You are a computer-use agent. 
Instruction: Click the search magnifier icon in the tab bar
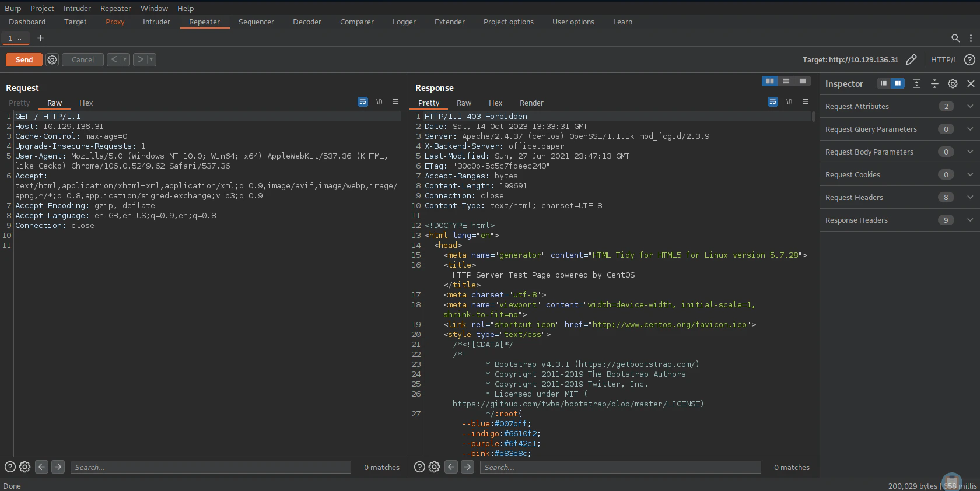point(955,38)
